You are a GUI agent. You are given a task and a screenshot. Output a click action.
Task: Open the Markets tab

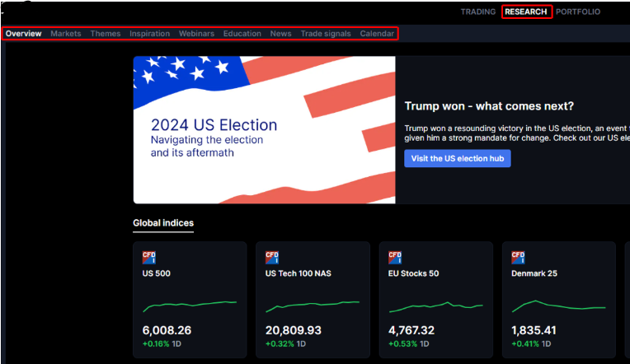click(66, 34)
